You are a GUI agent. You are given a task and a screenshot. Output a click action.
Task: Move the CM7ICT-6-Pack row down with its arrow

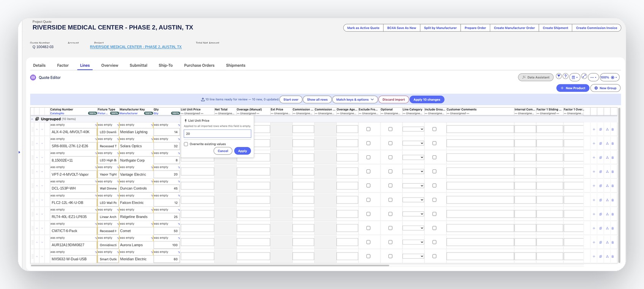point(42,228)
